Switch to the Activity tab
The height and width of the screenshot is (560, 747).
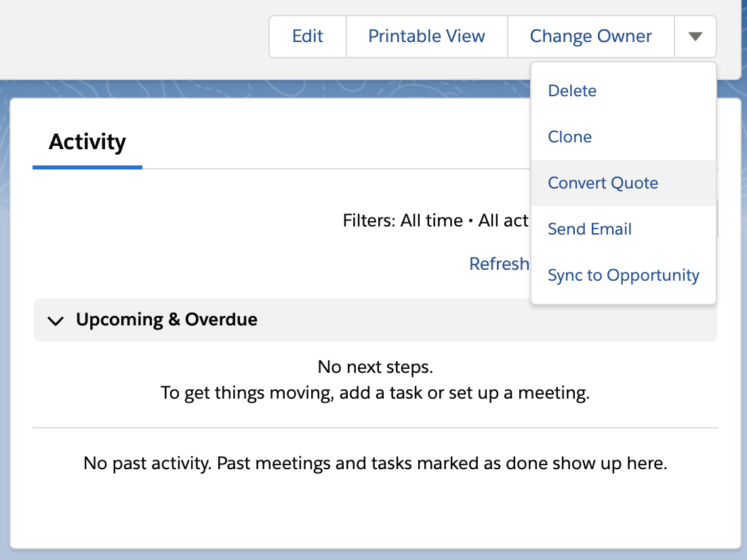87,142
